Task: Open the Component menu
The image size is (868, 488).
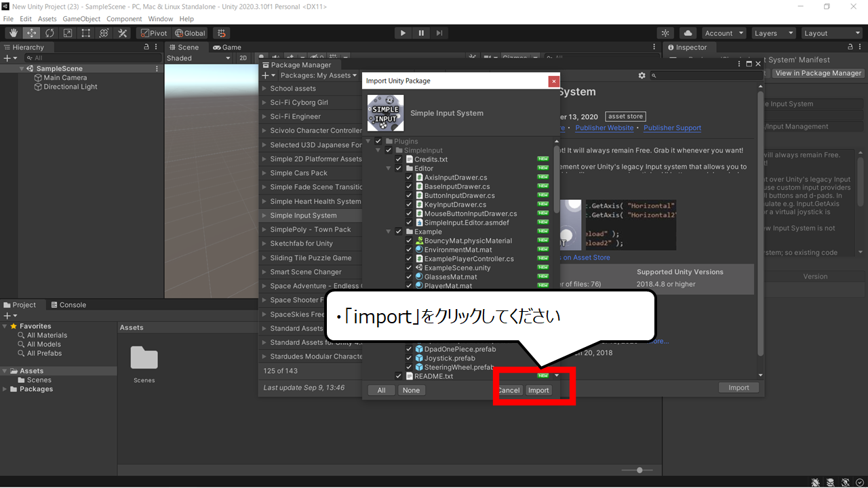Action: (124, 19)
